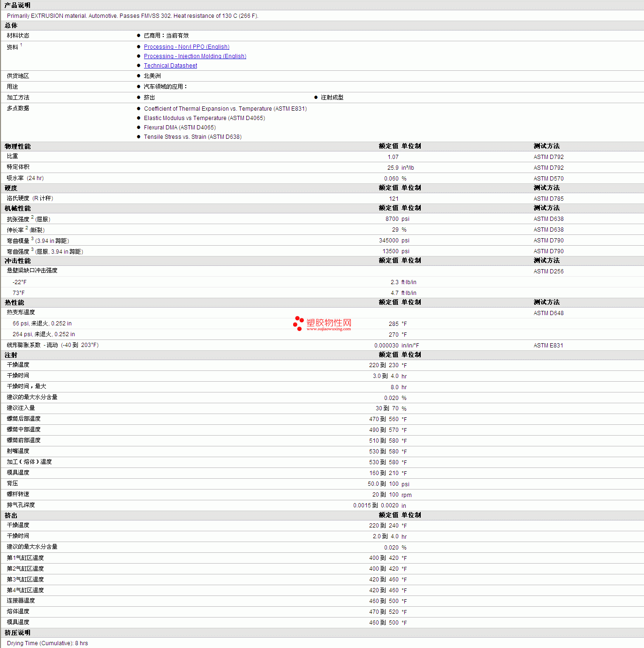Select the 比重 value 1.07

393,157
